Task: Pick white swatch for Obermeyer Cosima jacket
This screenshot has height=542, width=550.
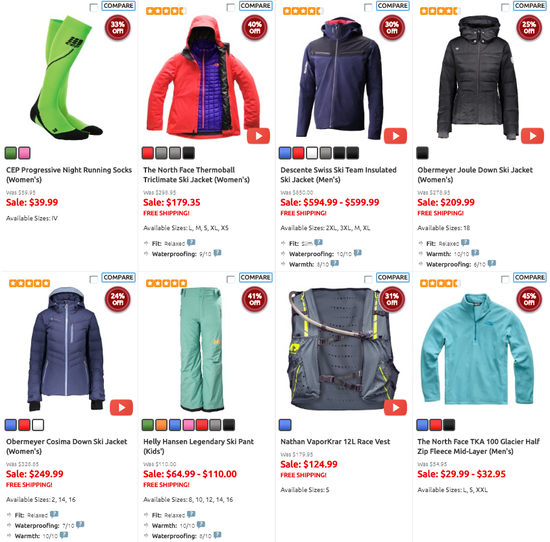Action: [38, 425]
